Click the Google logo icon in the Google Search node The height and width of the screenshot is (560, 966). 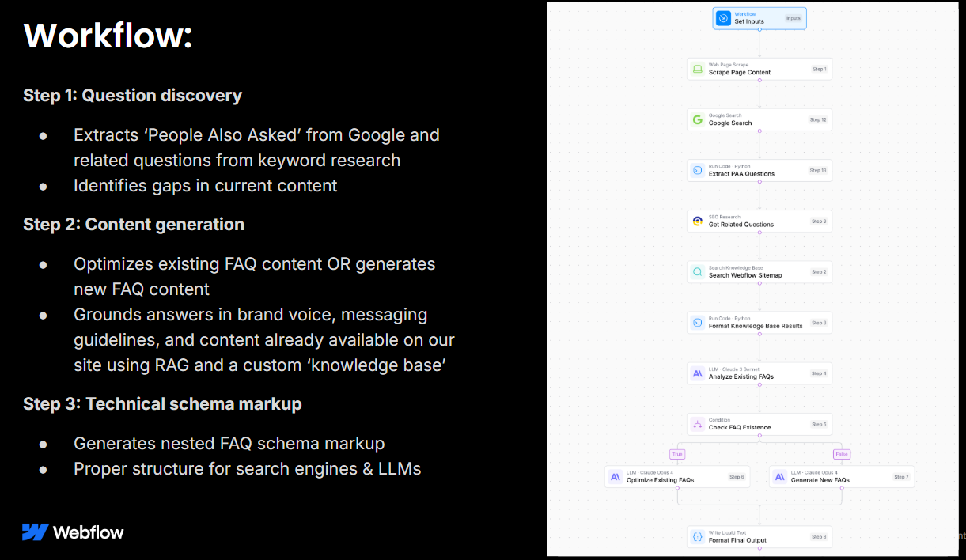(x=698, y=119)
